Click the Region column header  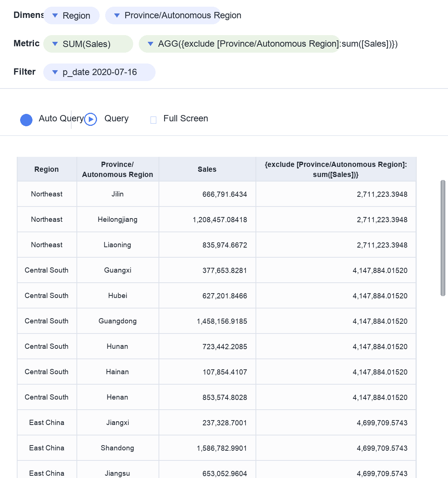(x=47, y=169)
